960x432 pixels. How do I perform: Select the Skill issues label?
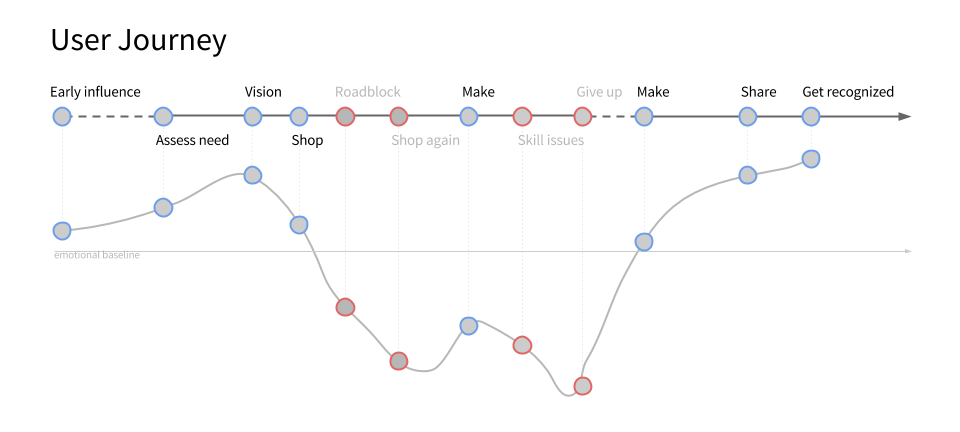pyautogui.click(x=551, y=140)
